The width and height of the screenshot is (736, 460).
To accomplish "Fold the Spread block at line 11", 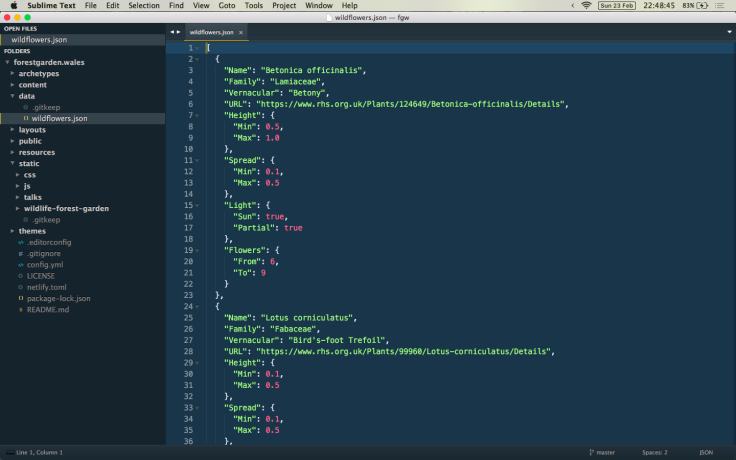I will (x=197, y=161).
